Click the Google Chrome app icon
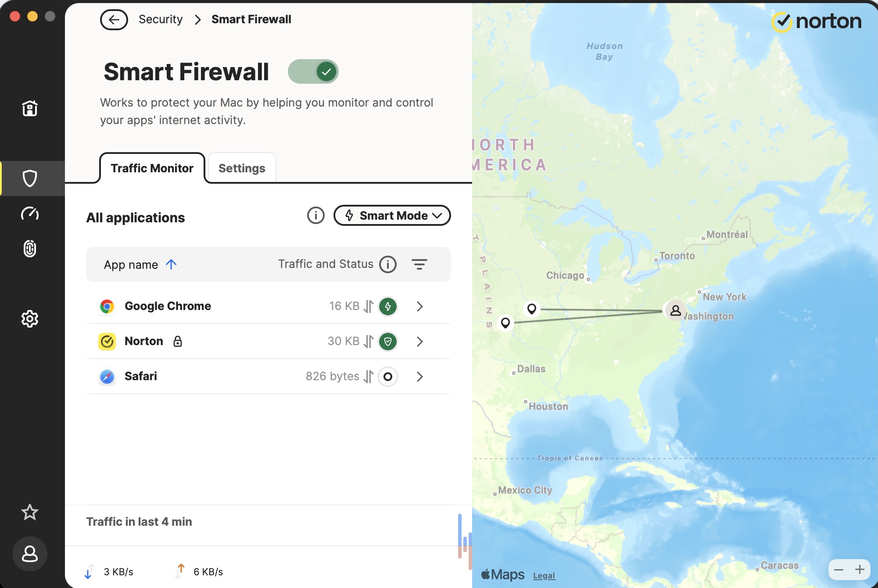 point(107,306)
